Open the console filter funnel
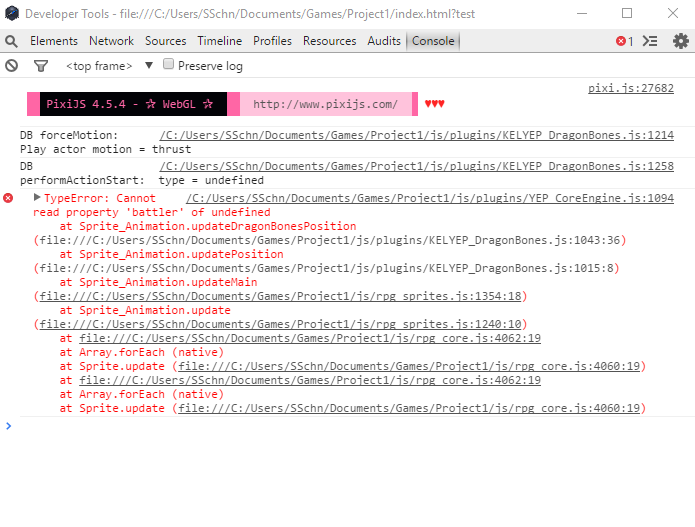Screen dimensions: 695x527 click(x=41, y=66)
